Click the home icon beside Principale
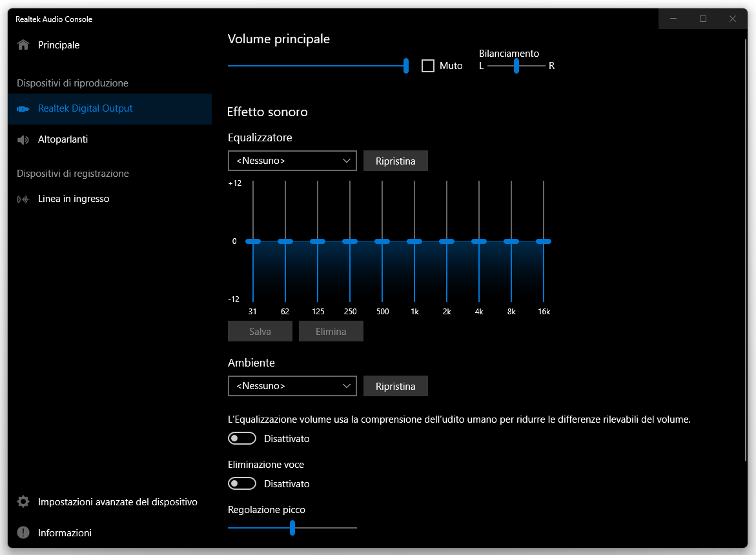The height and width of the screenshot is (555, 756). (23, 45)
